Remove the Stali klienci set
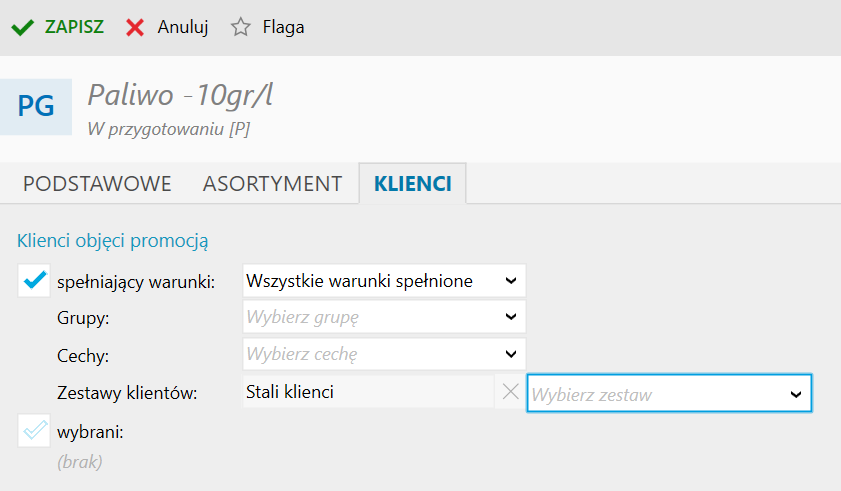This screenshot has width=841, height=491. coord(510,393)
